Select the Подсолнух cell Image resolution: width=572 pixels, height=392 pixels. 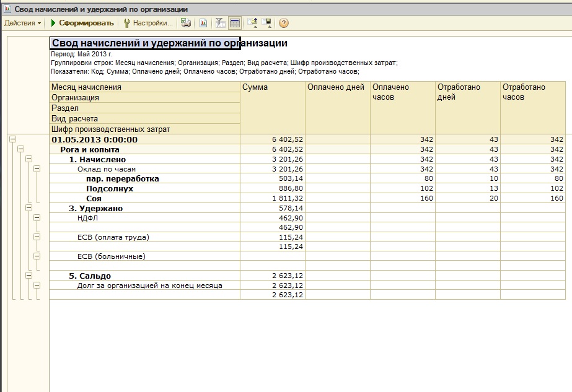click(x=145, y=188)
